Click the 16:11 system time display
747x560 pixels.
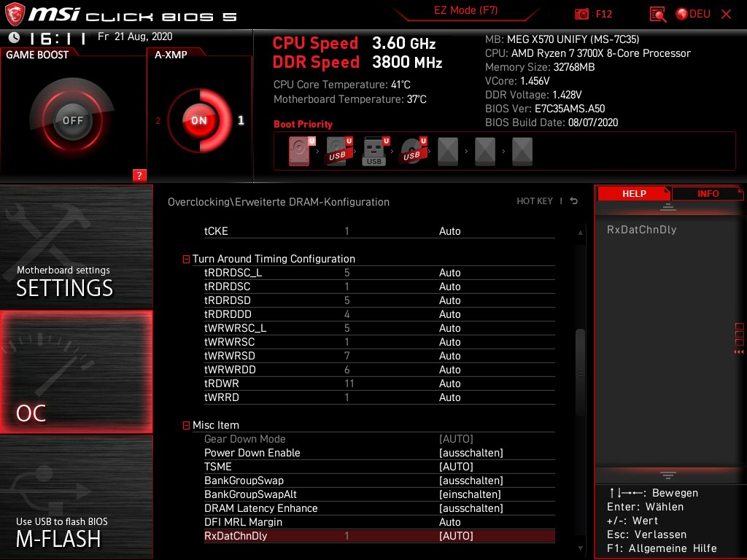pyautogui.click(x=57, y=38)
